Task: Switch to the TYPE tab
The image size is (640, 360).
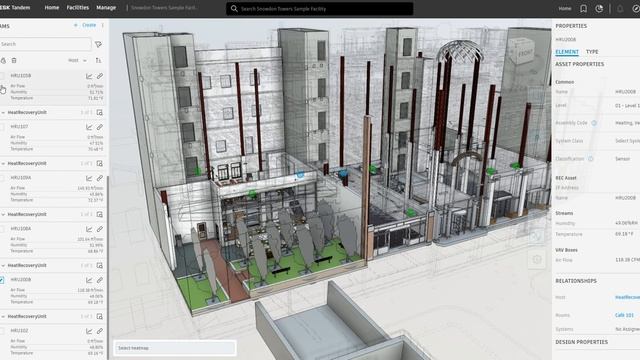Action: click(592, 52)
